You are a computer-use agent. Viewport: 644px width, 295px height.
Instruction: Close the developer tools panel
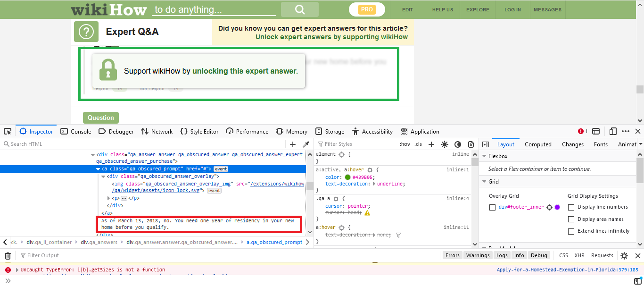tap(638, 131)
